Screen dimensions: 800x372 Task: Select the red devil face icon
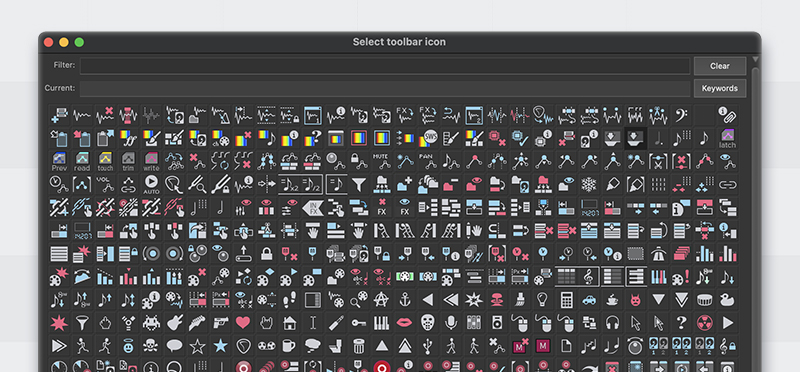coord(635,300)
